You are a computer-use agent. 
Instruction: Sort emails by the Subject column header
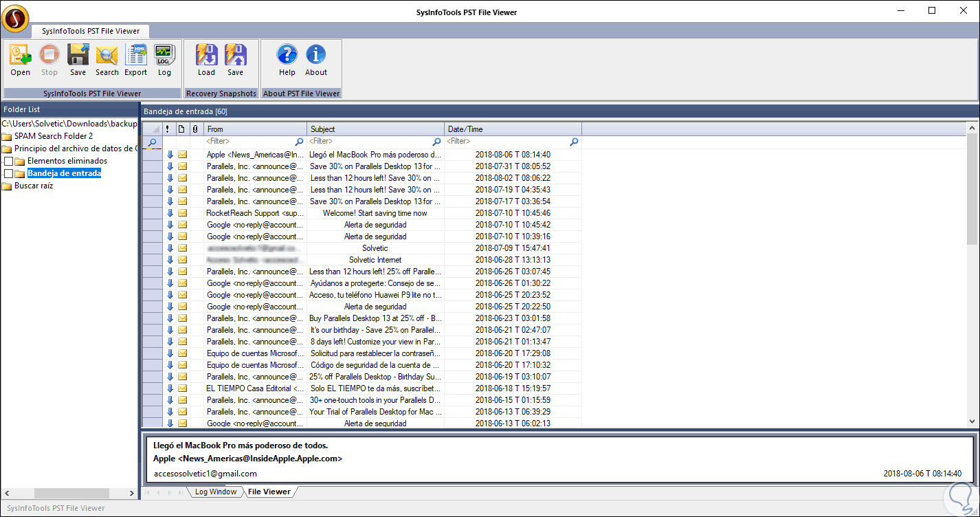tap(376, 129)
